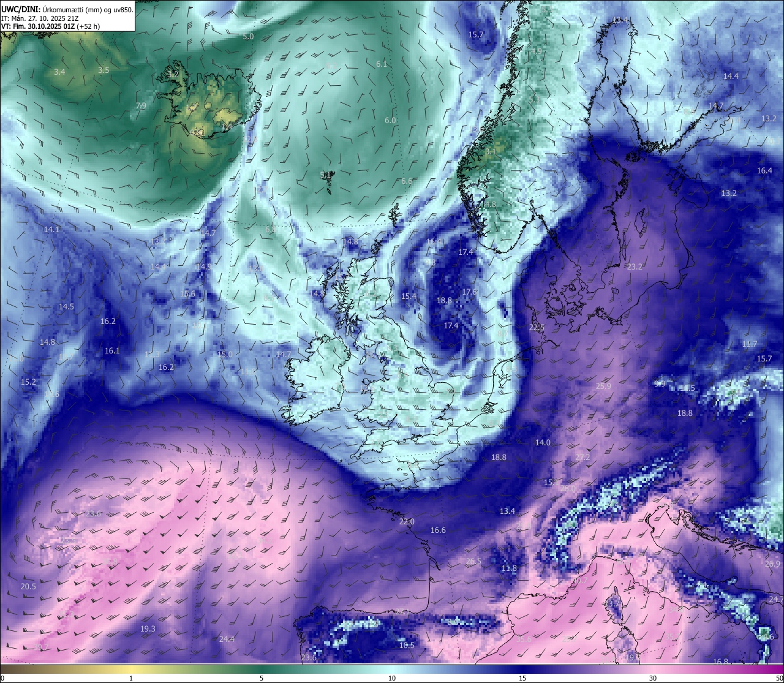
Task: Click the map value '3.5'
Action: (x=104, y=70)
